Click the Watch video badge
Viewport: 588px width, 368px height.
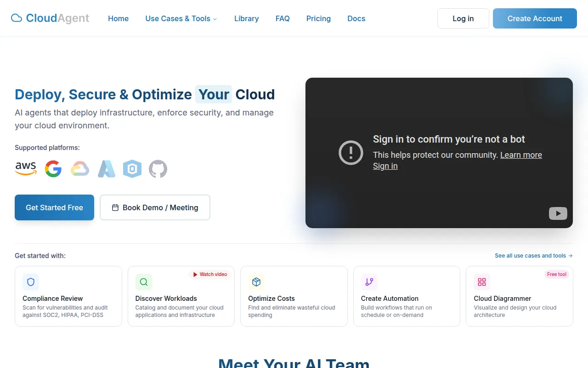[x=210, y=274]
